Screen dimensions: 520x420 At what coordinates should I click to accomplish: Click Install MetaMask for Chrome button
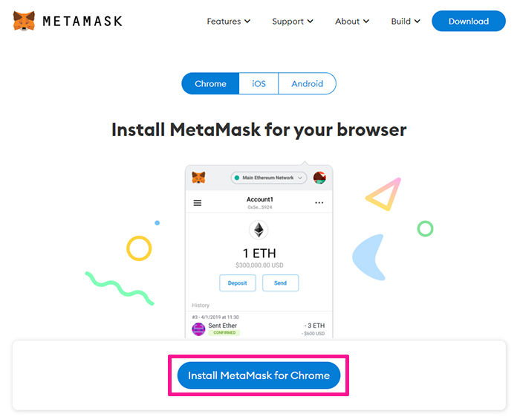pyautogui.click(x=259, y=375)
